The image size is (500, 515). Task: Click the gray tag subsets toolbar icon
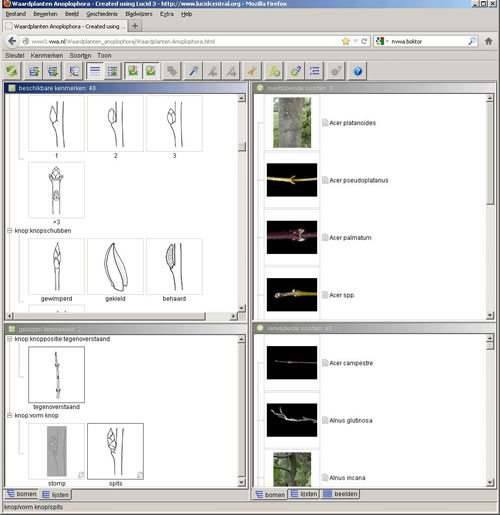pyautogui.click(x=172, y=71)
